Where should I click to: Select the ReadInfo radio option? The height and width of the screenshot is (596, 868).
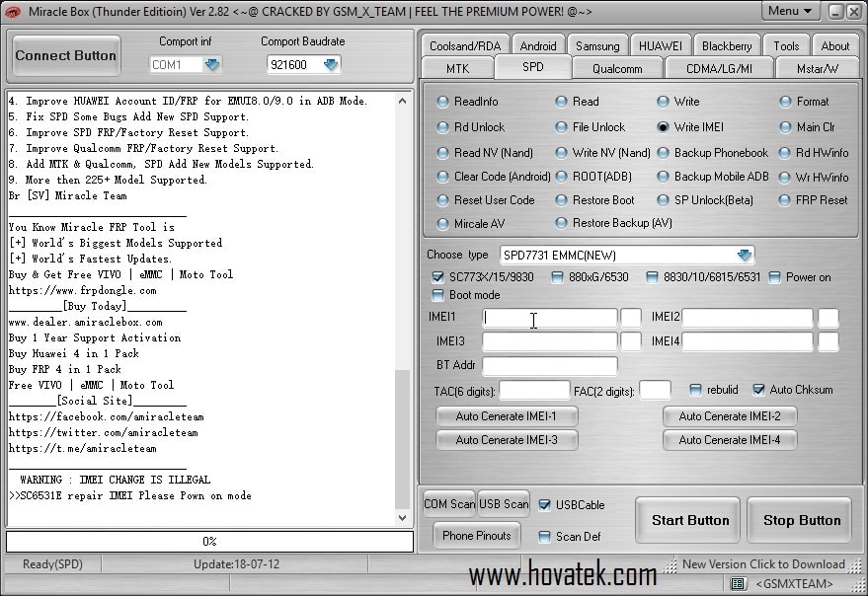point(468,102)
